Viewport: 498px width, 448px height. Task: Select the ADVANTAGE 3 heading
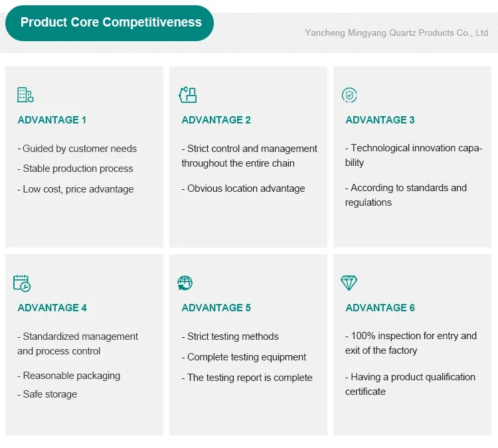click(x=380, y=120)
